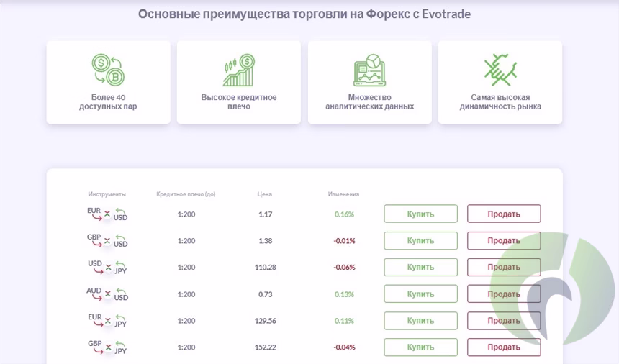Click the EUR/JPY pair swap icon
Viewport: 619px width, 364px height.
point(107,321)
